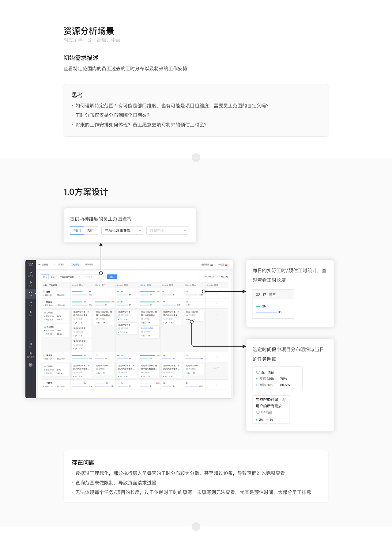Open 目标 in the dark sidebar
Viewport: 392px width, 539px height.
[x=31, y=284]
